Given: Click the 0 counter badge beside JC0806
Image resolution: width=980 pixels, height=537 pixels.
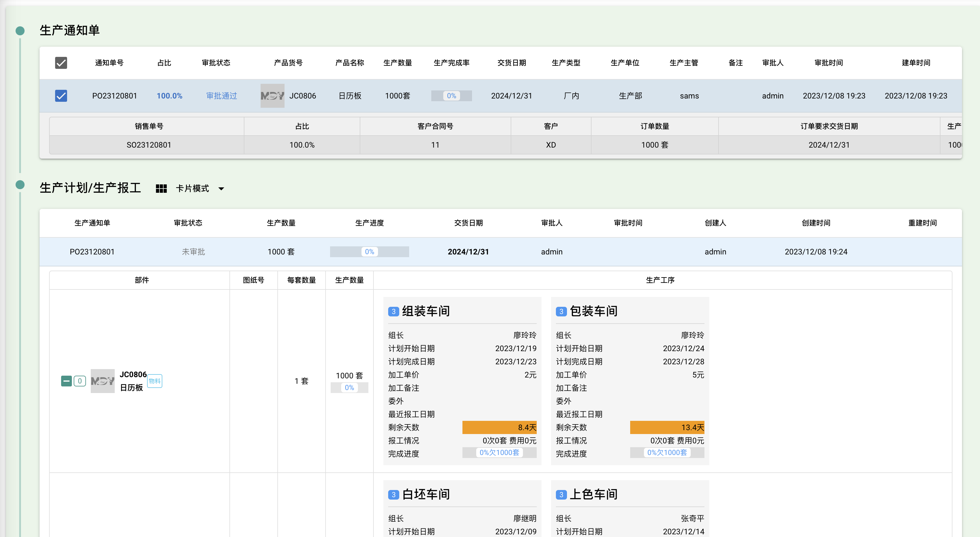Looking at the screenshot, I should tap(79, 381).
